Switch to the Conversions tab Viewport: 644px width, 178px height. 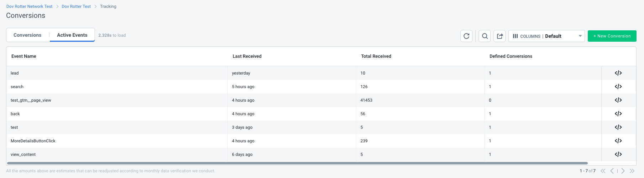coord(27,35)
